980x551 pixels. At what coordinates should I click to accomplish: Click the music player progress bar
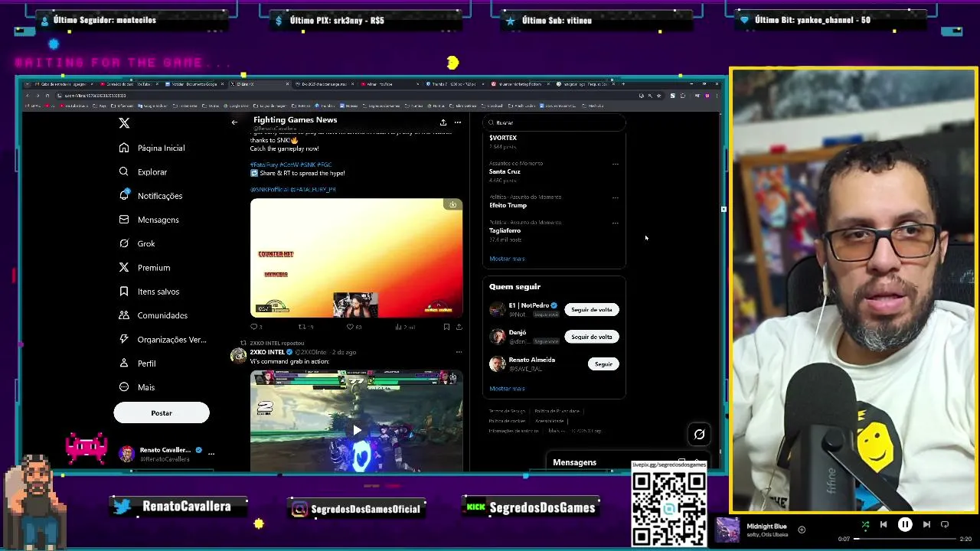tap(906, 539)
